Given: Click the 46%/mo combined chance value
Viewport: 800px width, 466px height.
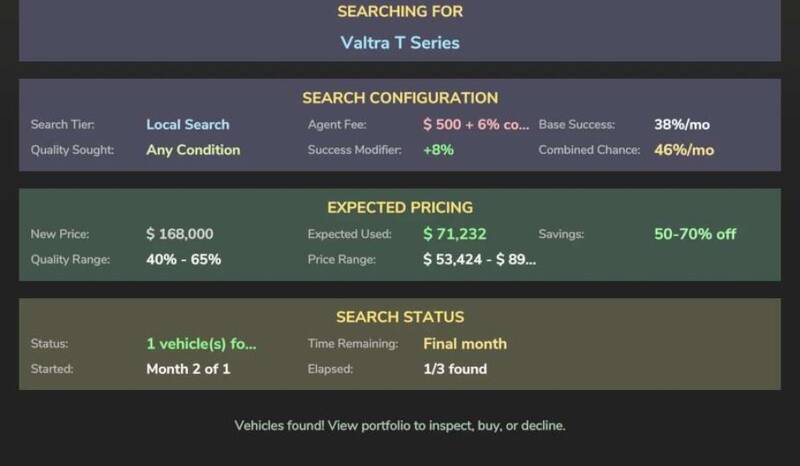Looking at the screenshot, I should pyautogui.click(x=684, y=150).
